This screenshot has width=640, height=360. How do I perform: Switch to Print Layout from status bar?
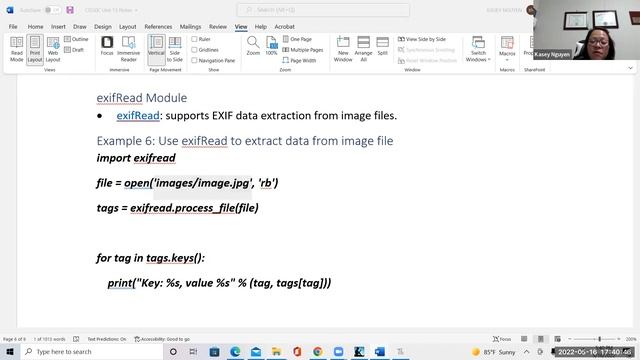tap(540, 339)
